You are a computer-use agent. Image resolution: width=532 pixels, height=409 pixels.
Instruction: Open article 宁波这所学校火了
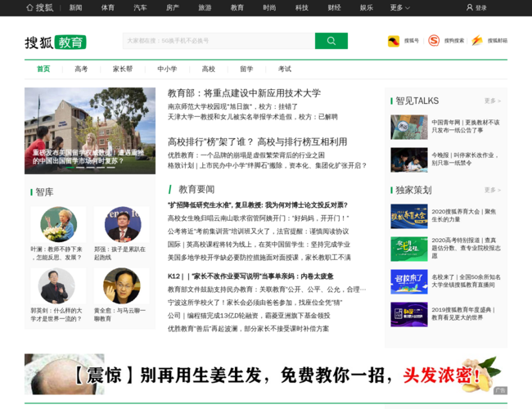tap(255, 303)
